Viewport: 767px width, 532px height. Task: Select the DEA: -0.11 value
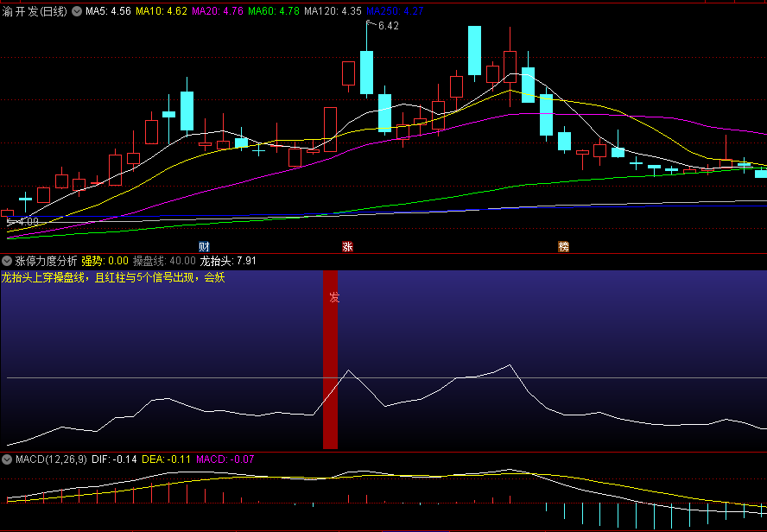[167, 459]
